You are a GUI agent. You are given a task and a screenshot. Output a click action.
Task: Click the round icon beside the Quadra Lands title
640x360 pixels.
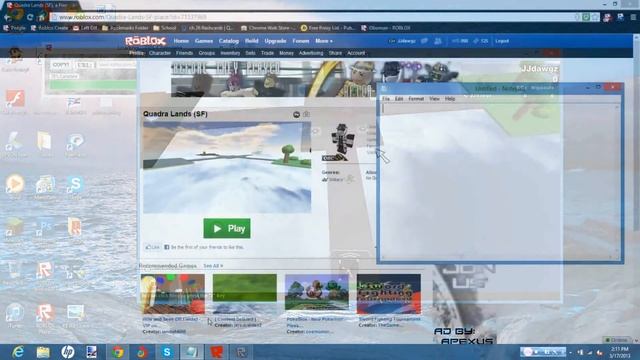(x=296, y=115)
